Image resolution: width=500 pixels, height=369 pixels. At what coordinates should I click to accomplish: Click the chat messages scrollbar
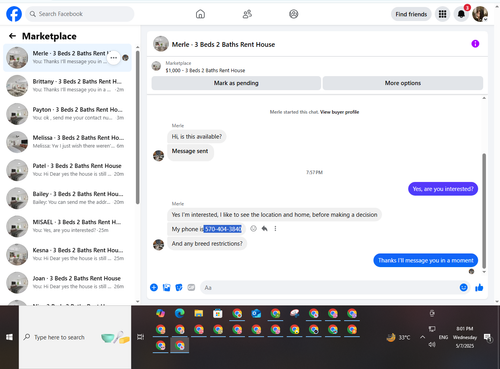click(484, 211)
